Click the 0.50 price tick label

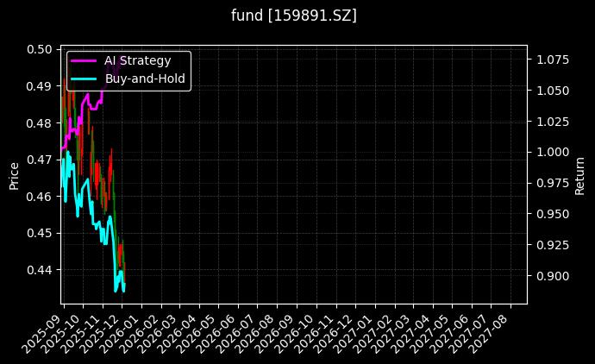click(x=40, y=49)
